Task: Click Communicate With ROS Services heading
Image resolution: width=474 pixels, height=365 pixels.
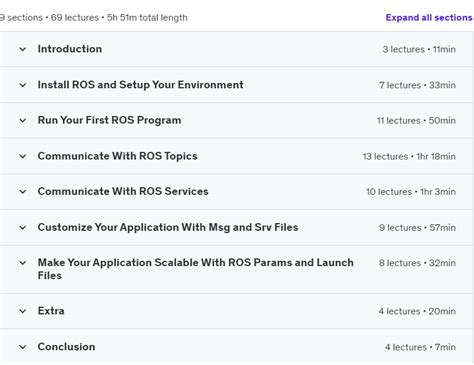Action: [x=123, y=191]
